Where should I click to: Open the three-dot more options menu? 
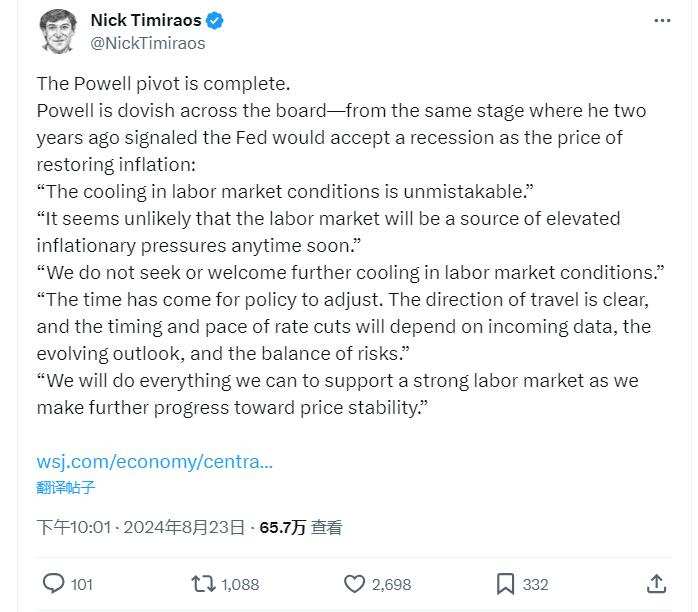pos(662,21)
